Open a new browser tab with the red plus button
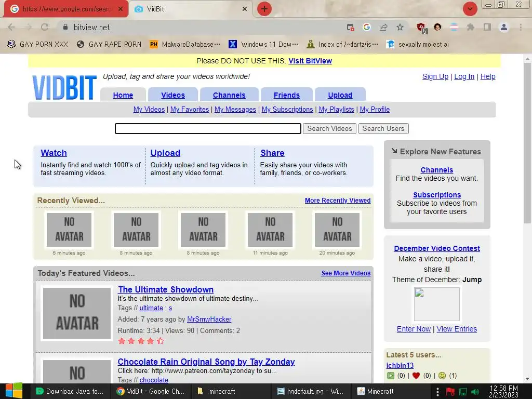Screen dimensions: 532x399 click(264, 9)
